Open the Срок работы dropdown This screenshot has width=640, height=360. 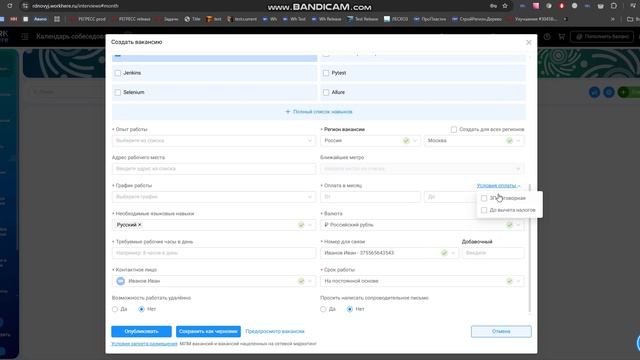tap(422, 281)
